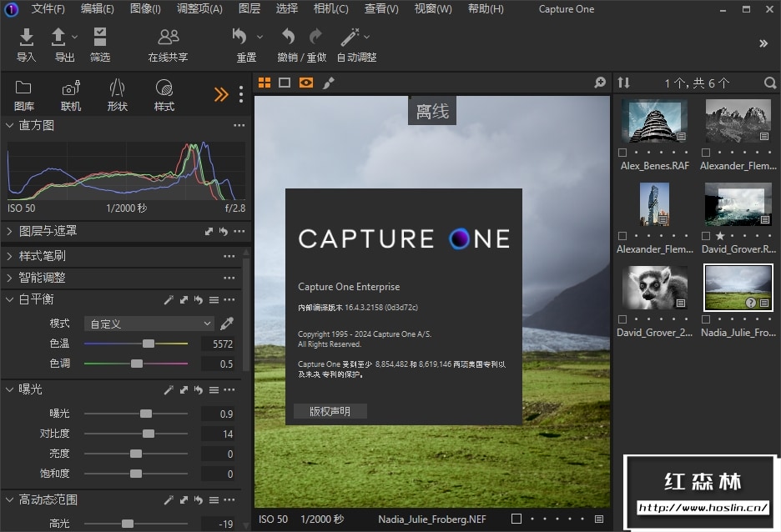This screenshot has width=781, height=532.
Task: Select the white balance eyedropper picker
Action: tap(227, 324)
